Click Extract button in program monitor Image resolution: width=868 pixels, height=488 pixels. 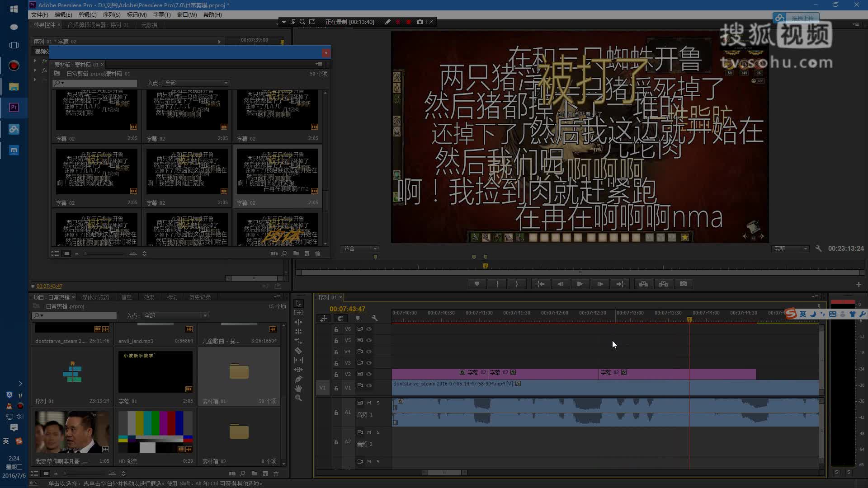click(663, 284)
